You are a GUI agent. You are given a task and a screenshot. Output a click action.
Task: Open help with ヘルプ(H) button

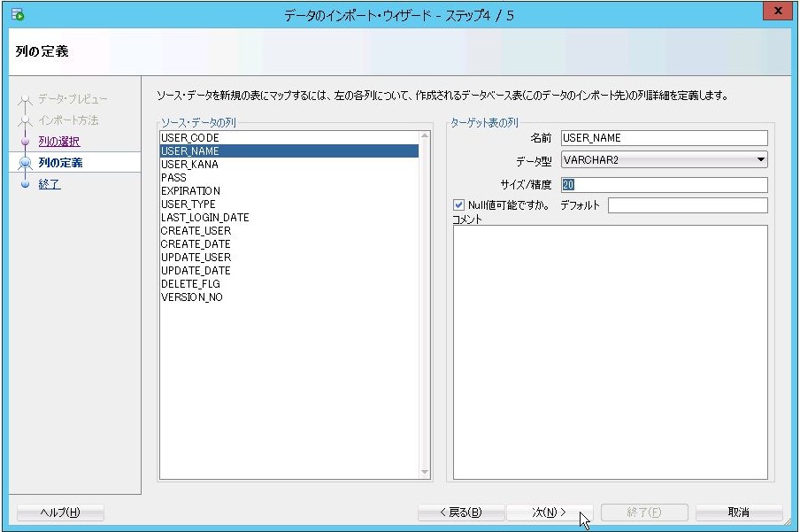pyautogui.click(x=60, y=513)
